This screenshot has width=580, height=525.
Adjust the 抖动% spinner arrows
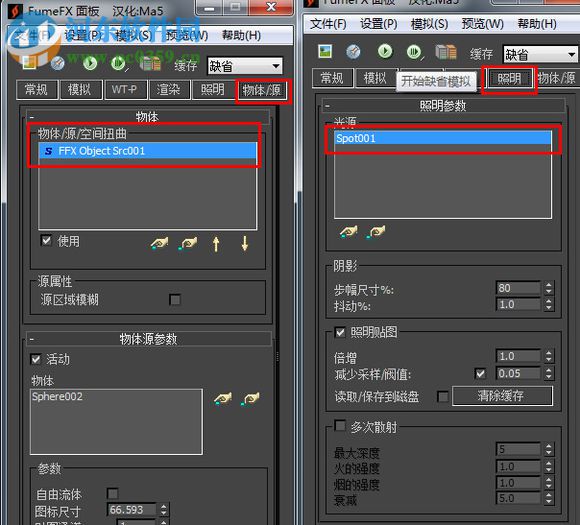(549, 304)
